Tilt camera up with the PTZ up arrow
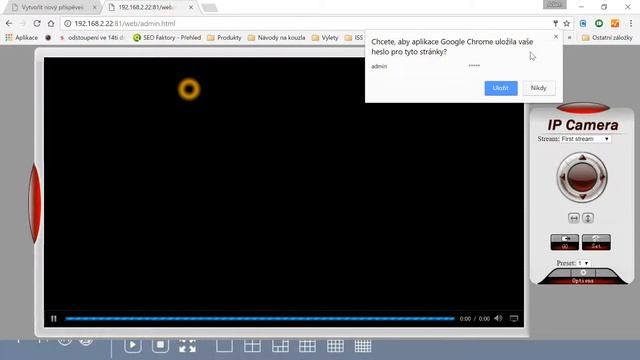 click(x=582, y=158)
